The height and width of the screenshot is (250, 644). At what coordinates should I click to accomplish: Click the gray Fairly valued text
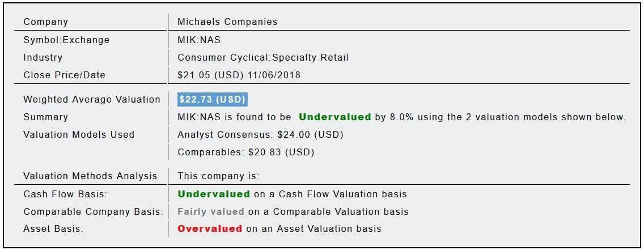coord(211,211)
